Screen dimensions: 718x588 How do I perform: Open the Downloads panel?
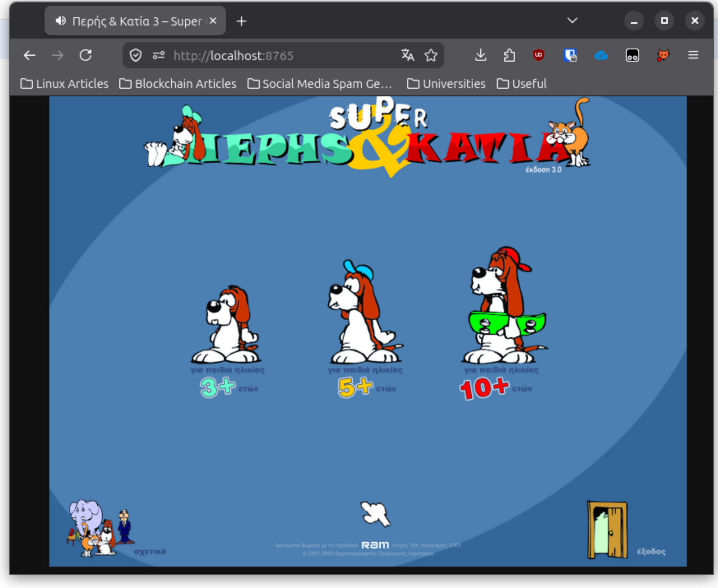pyautogui.click(x=480, y=55)
